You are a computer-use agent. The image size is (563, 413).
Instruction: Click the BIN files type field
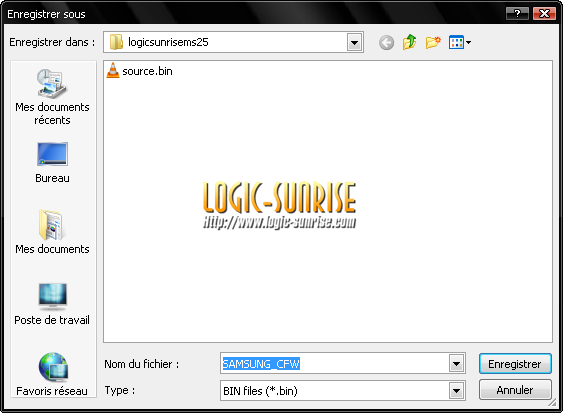click(x=335, y=391)
